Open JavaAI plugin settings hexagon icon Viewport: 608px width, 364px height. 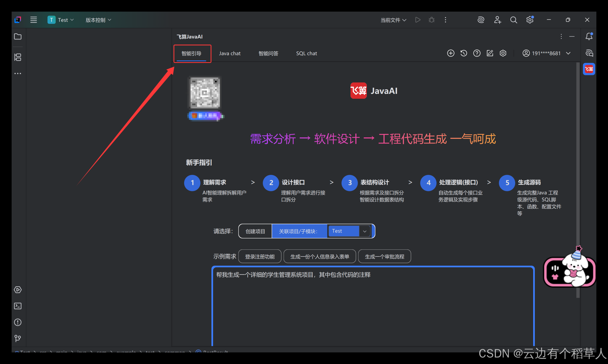pyautogui.click(x=503, y=53)
